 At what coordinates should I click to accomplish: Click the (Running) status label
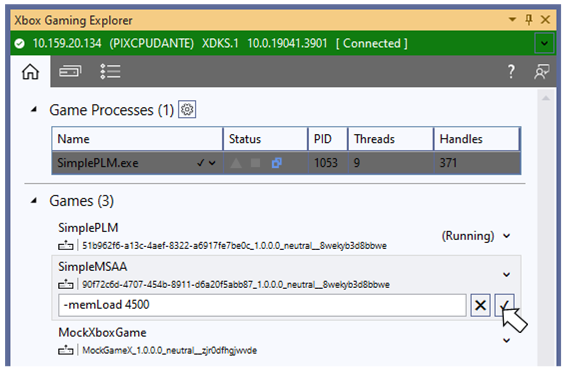(468, 236)
